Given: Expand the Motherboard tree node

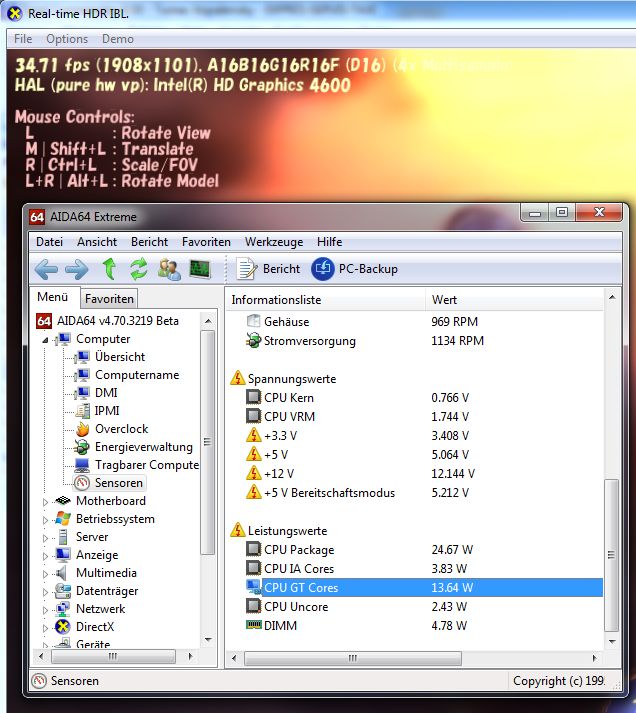Looking at the screenshot, I should point(45,502).
